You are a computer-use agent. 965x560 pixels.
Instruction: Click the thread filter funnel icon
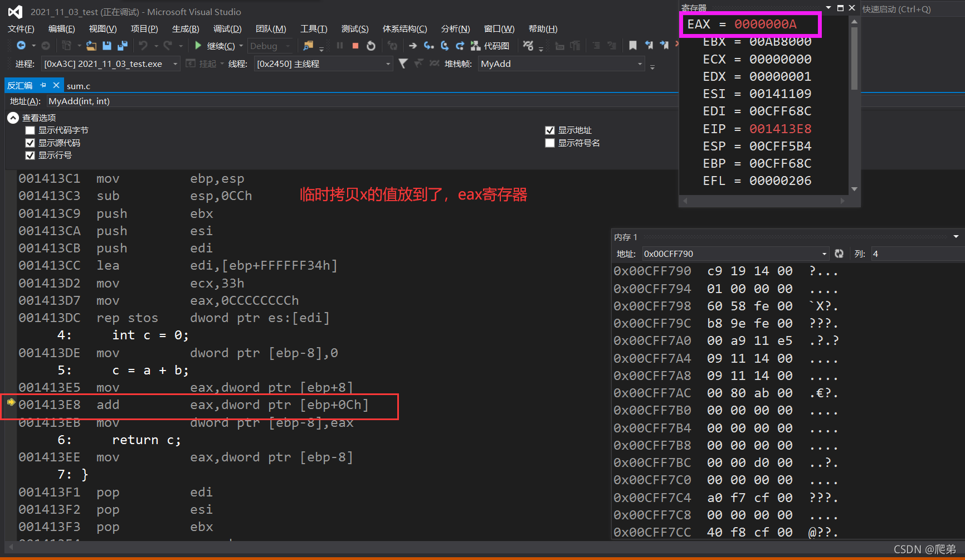pyautogui.click(x=403, y=64)
